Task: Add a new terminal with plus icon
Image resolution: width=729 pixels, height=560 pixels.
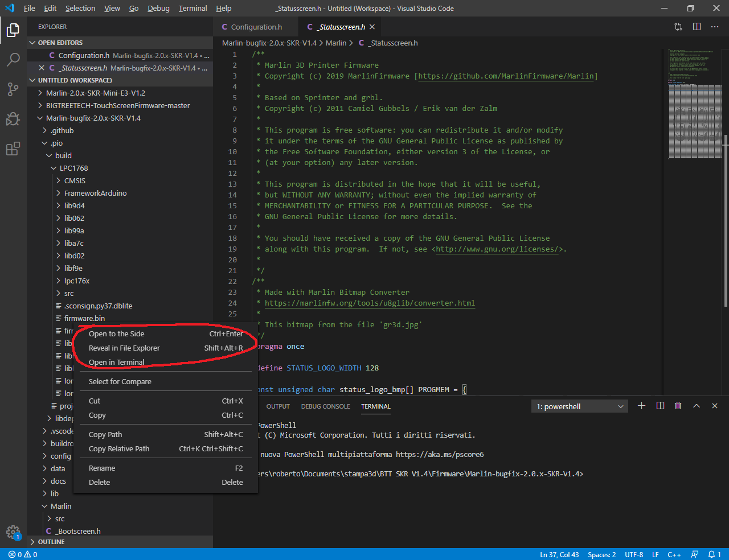Action: 641,406
